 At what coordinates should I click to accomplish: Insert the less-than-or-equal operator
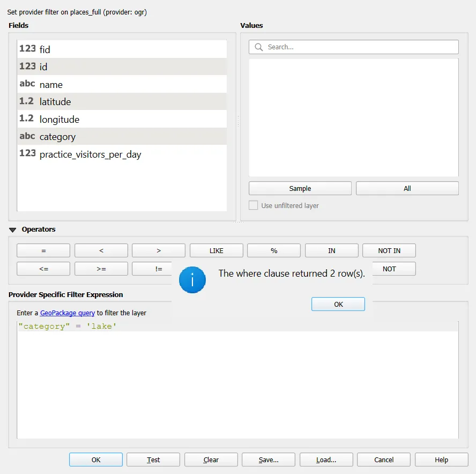(43, 269)
